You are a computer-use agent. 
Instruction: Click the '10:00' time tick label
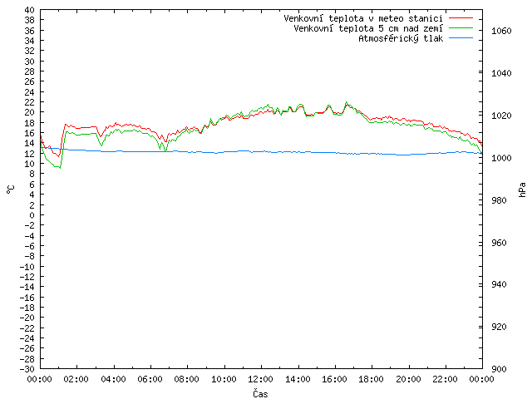pyautogui.click(x=224, y=379)
